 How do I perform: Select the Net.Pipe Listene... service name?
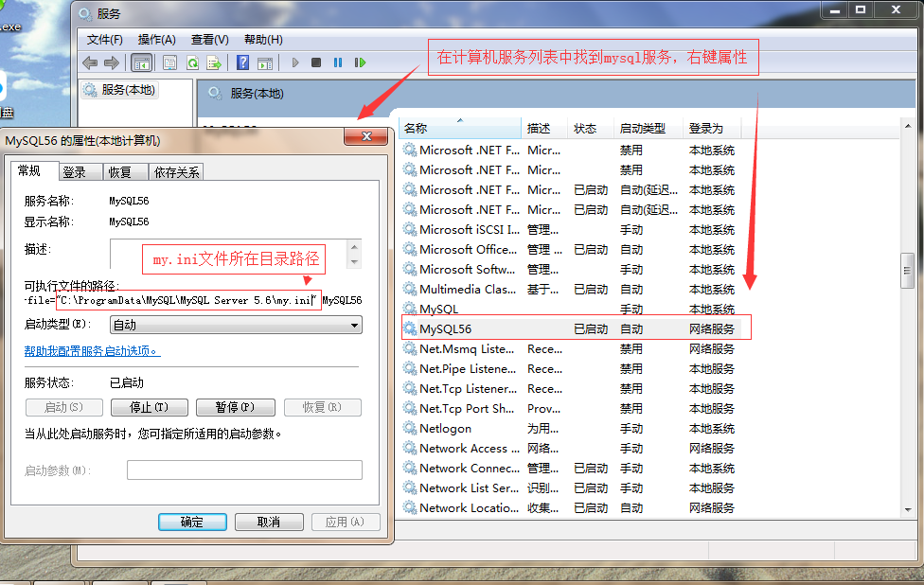pos(468,369)
